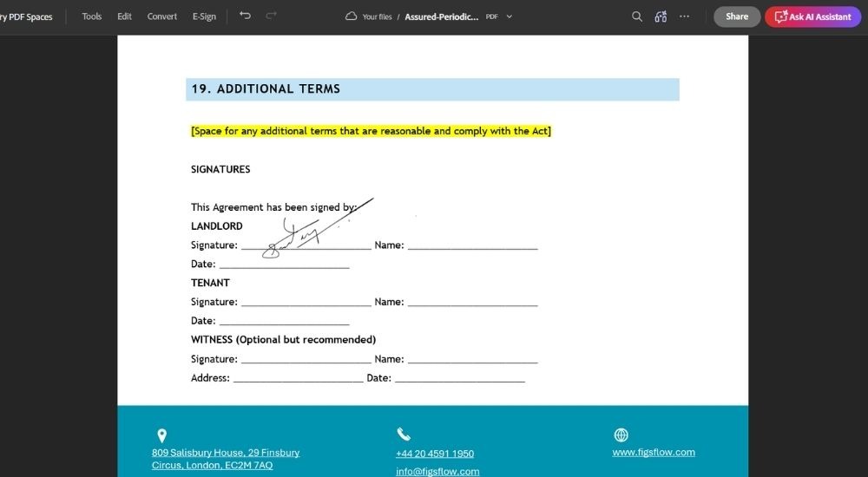Click the cloud storage icon
This screenshot has height=477, width=868.
pos(351,16)
